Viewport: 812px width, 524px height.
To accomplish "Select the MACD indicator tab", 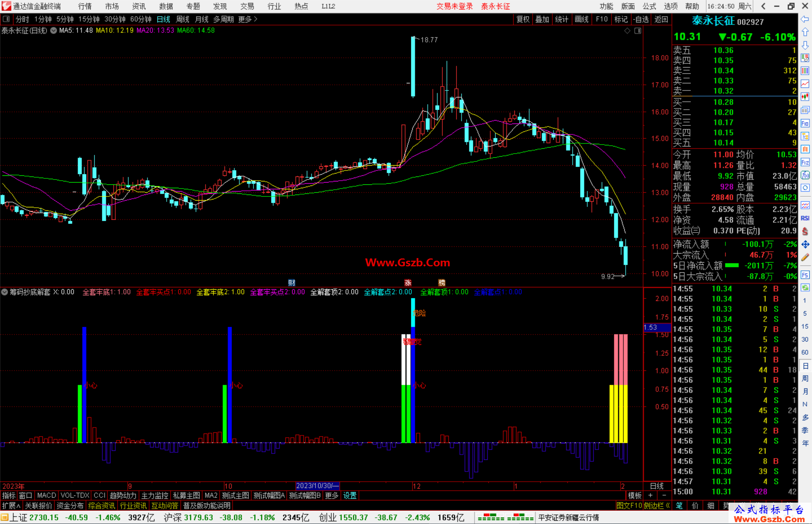I will tap(47, 495).
